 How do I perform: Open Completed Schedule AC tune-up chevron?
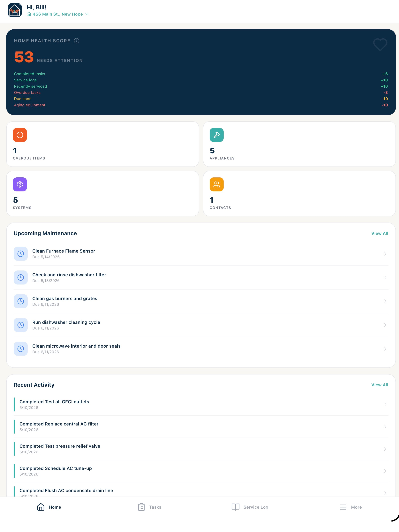(385, 471)
